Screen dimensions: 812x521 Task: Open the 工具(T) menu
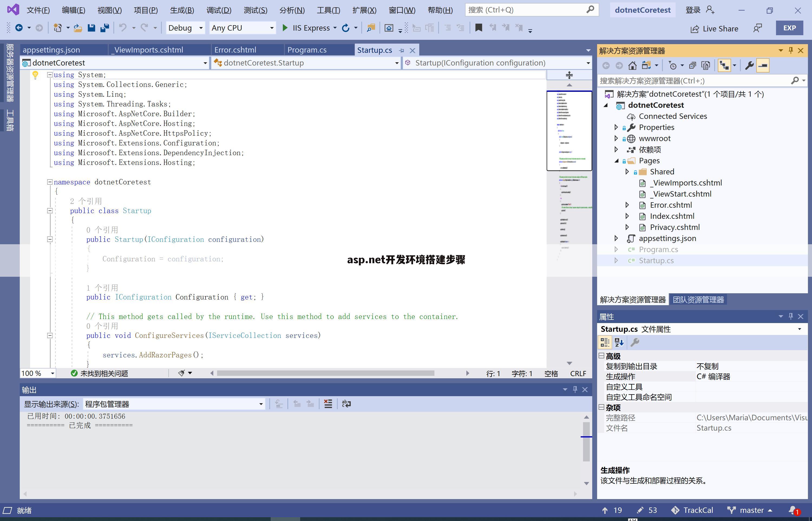pos(328,10)
